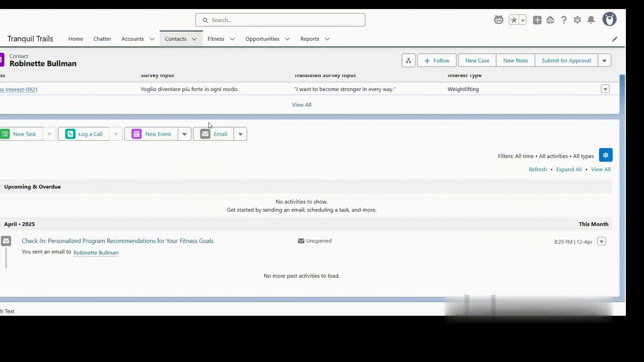This screenshot has height=362, width=644.
Task: Click the Email composer envelope icon
Action: click(x=205, y=134)
